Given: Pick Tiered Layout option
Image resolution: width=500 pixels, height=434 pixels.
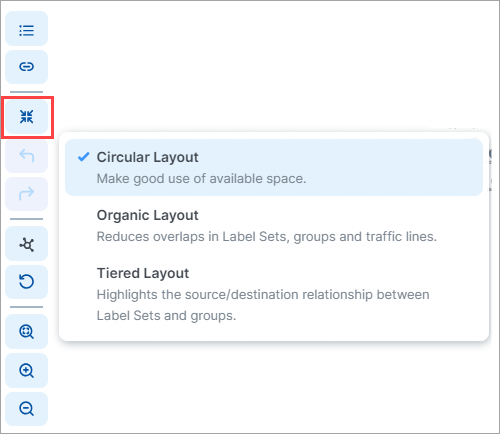Looking at the screenshot, I should tap(274, 294).
